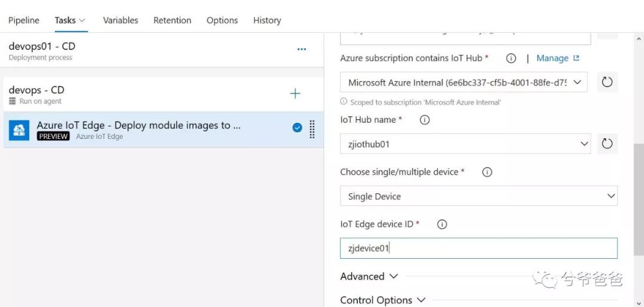Viewport: 644px width, 307px height.
Task: Show info for IoT Hub name
Action: (x=425, y=120)
